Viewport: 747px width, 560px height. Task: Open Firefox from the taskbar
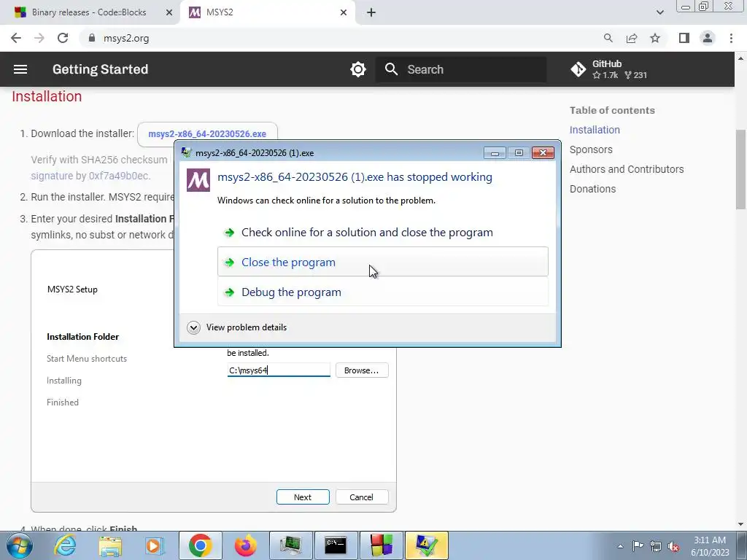[245, 545]
